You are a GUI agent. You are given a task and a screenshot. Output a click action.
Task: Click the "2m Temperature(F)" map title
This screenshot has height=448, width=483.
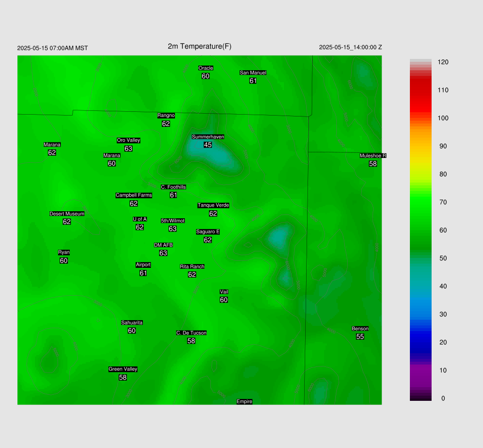tap(200, 47)
